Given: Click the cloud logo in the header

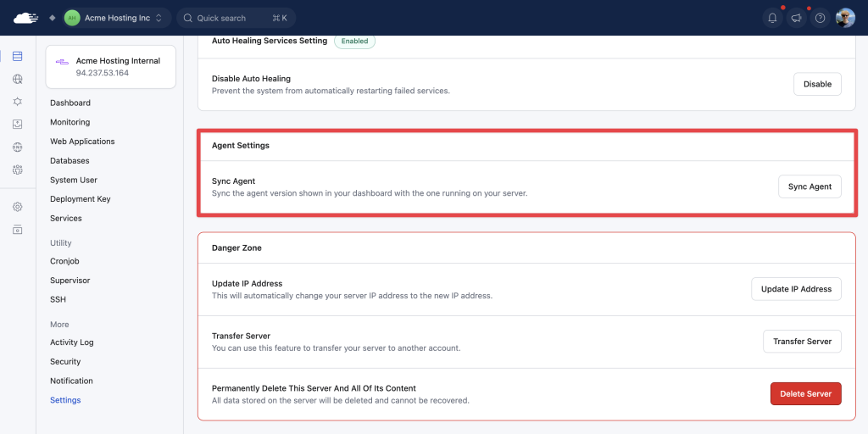Looking at the screenshot, I should [x=26, y=18].
